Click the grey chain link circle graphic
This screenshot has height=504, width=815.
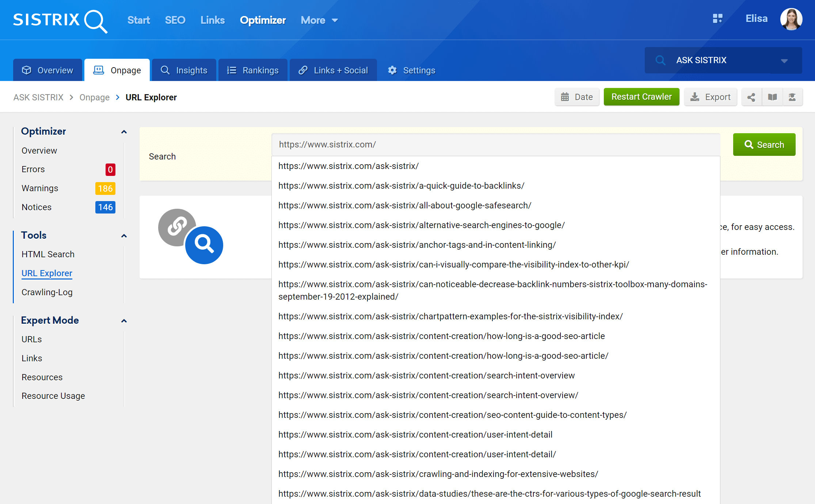176,227
